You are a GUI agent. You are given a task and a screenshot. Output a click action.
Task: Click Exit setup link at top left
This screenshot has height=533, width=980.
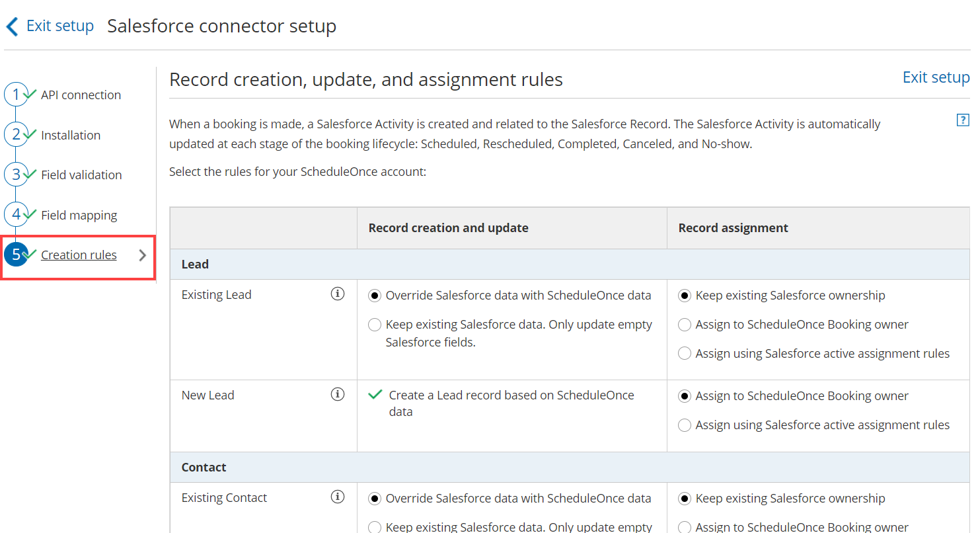coord(59,26)
